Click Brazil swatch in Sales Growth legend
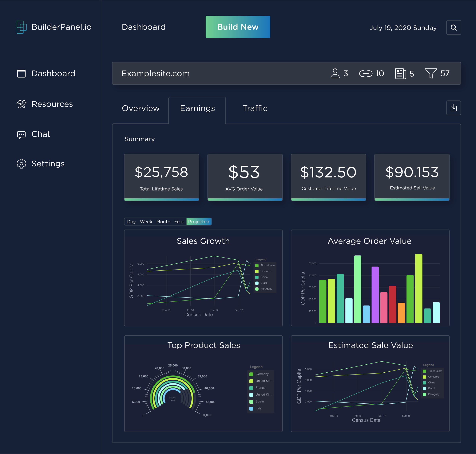Screen dimensions: 476x454 (257, 283)
